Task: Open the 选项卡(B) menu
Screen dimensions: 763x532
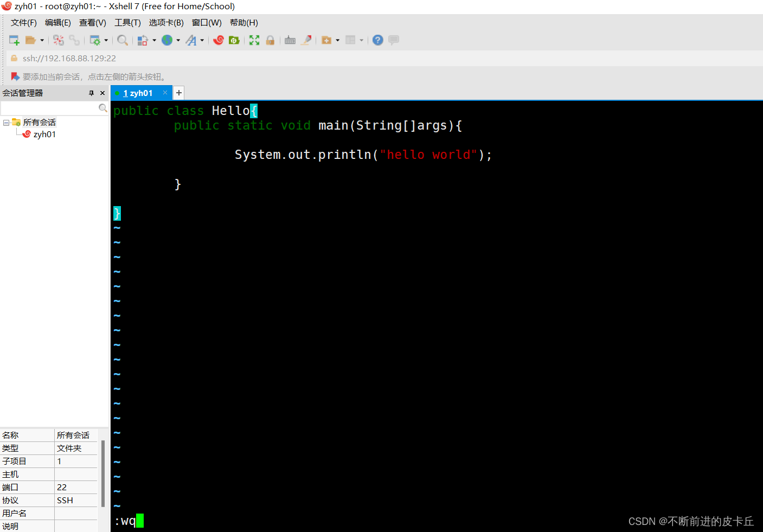Action: pos(166,23)
